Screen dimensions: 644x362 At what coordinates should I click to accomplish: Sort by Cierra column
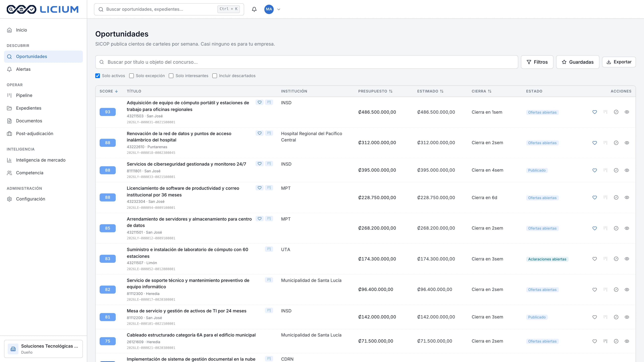coord(481,91)
